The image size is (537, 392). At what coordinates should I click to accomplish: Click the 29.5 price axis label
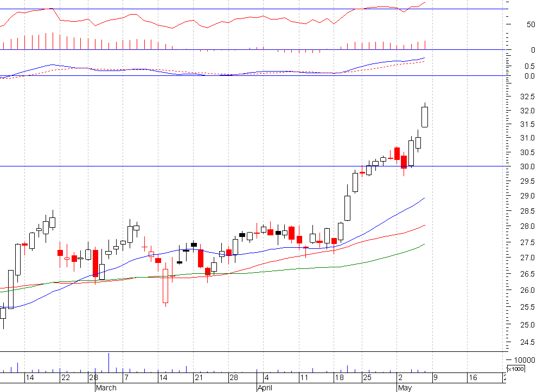(x=527, y=181)
